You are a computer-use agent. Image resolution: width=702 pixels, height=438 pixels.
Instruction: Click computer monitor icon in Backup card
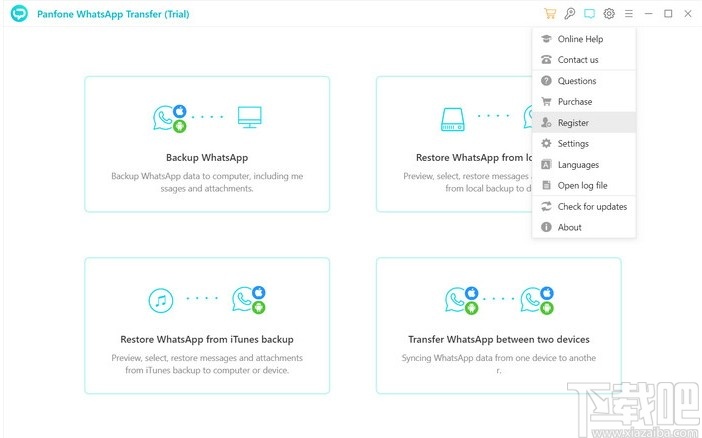(x=250, y=117)
